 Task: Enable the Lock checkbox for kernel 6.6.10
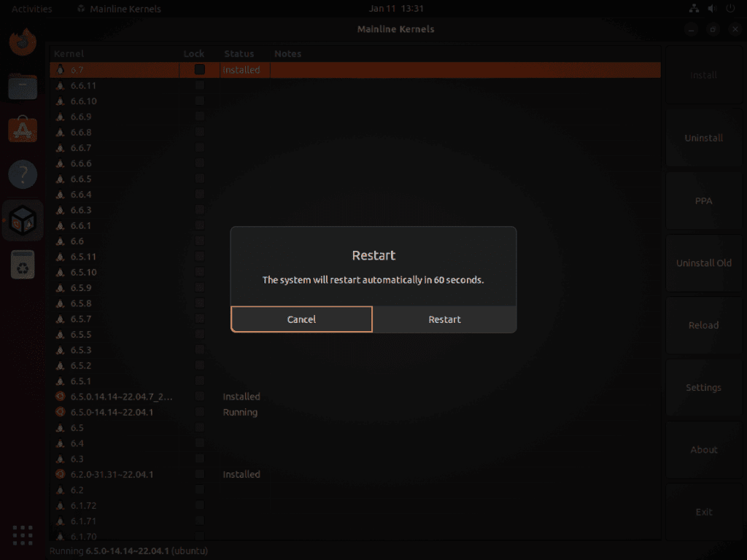point(199,101)
